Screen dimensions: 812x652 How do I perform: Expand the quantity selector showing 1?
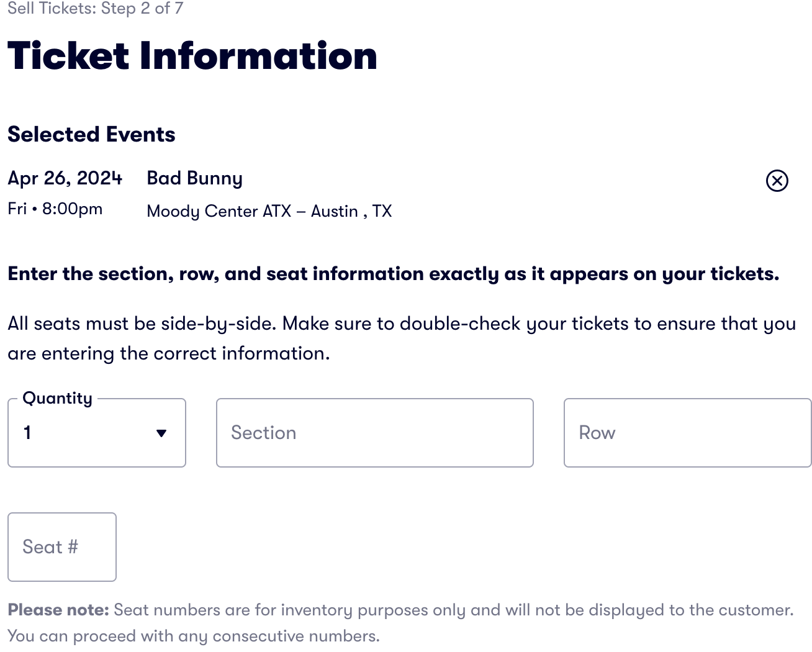pos(96,433)
